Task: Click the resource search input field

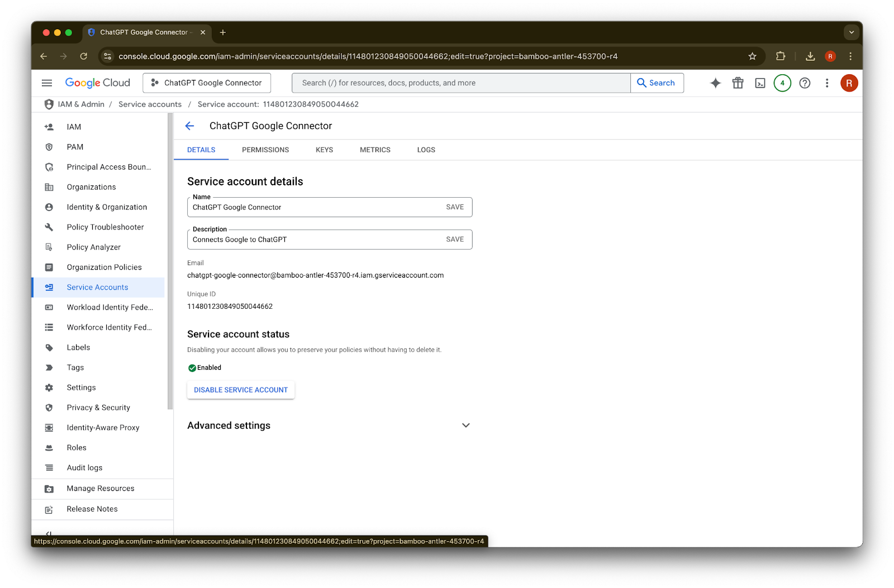Action: (x=461, y=83)
